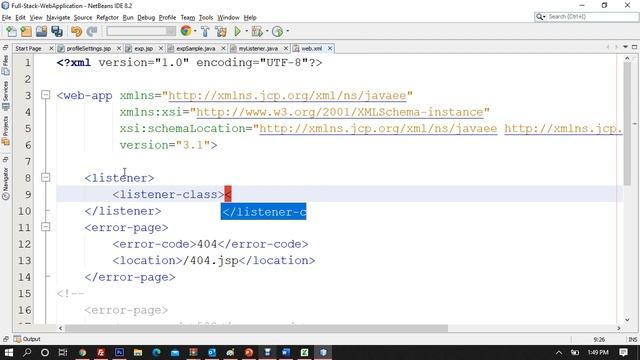Click the New Project toolbar icon
Screen dimensions: 640x360
click(x=26, y=31)
